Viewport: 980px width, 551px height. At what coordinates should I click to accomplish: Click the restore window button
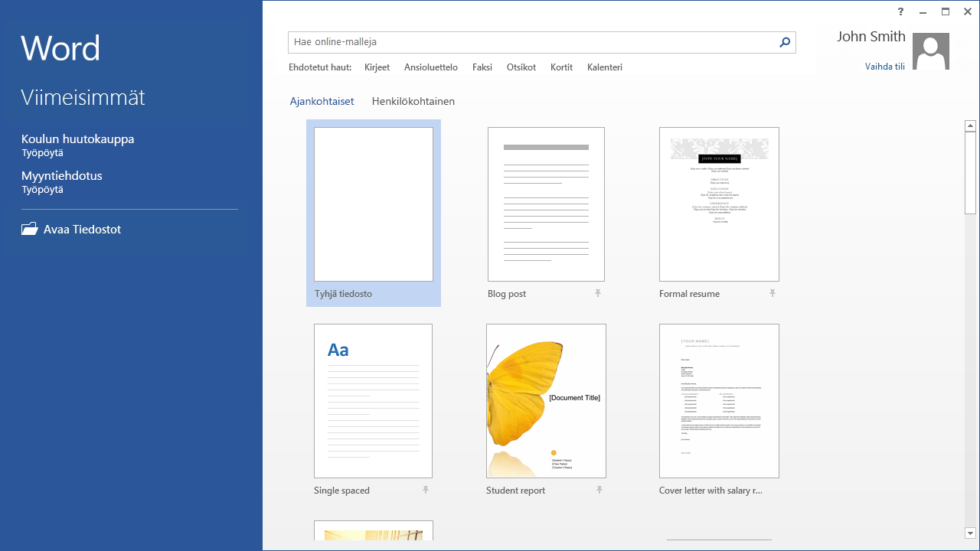(946, 11)
